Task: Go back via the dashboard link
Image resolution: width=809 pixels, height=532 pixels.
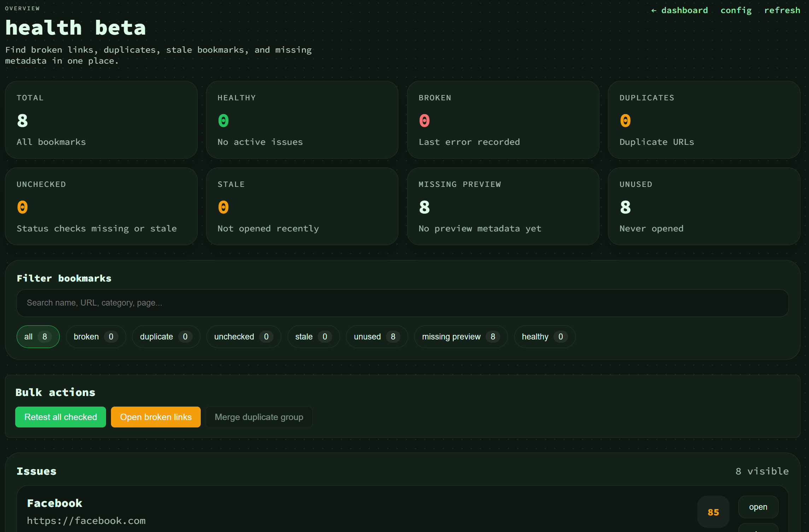Action: point(679,10)
